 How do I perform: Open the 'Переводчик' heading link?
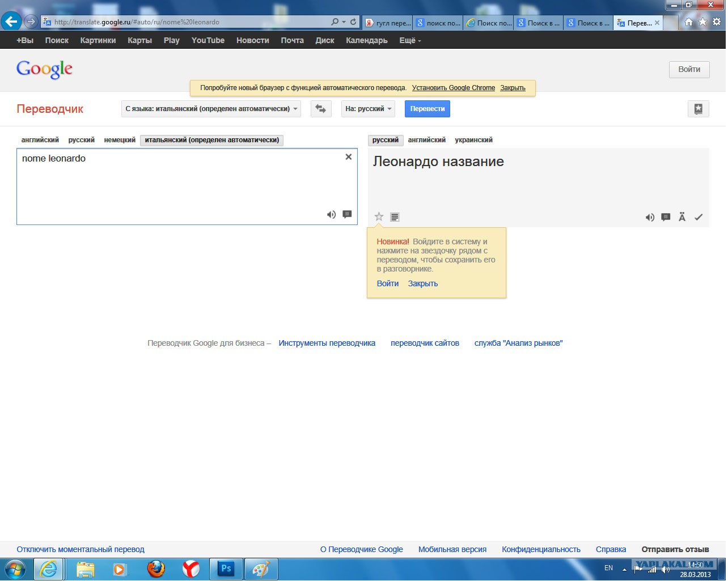[50, 109]
